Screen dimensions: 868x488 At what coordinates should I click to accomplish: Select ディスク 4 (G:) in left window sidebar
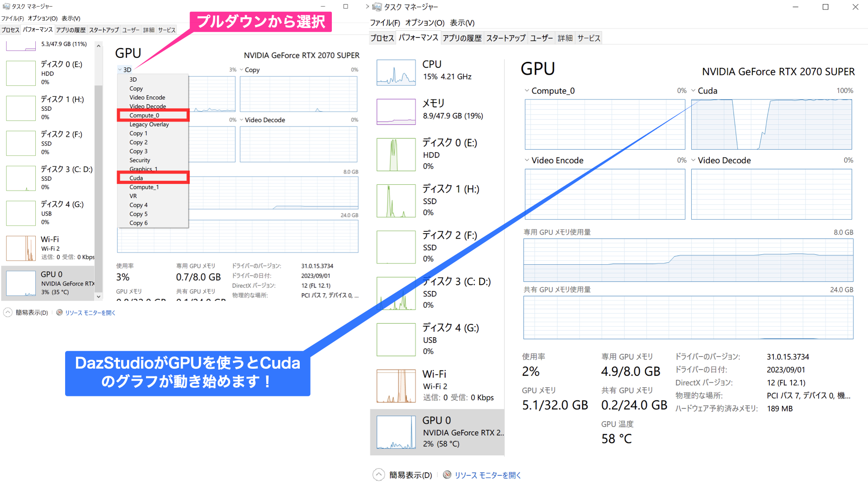pyautogui.click(x=48, y=213)
